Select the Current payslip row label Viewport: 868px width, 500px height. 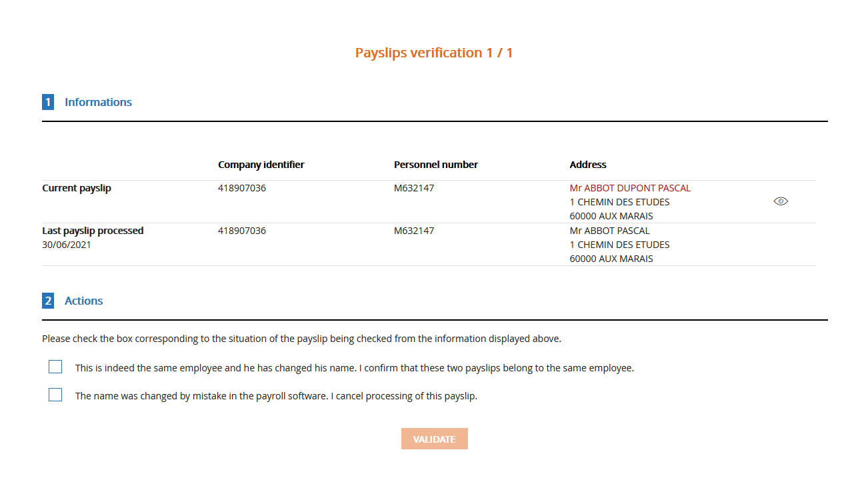point(76,187)
